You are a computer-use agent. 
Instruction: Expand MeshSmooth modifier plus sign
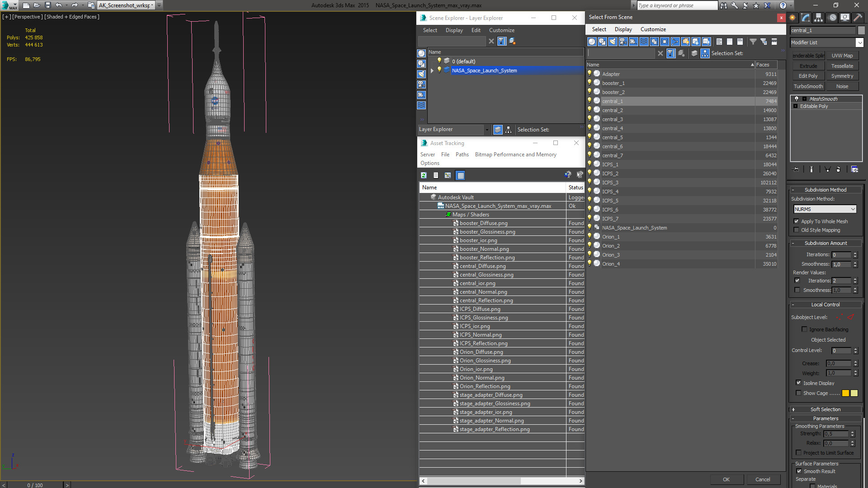point(804,99)
